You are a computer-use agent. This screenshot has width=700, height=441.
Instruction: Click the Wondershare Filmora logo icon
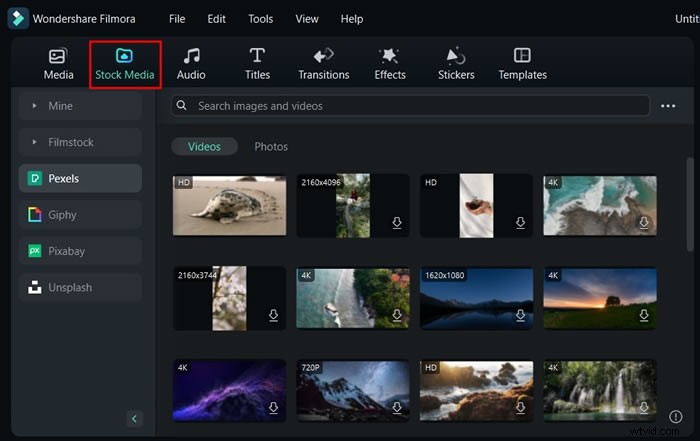(x=18, y=18)
